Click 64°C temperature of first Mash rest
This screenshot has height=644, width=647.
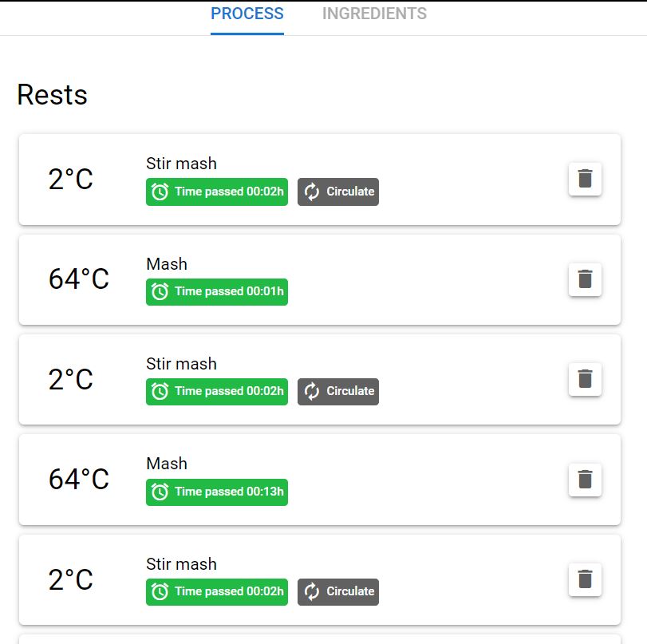click(x=78, y=279)
